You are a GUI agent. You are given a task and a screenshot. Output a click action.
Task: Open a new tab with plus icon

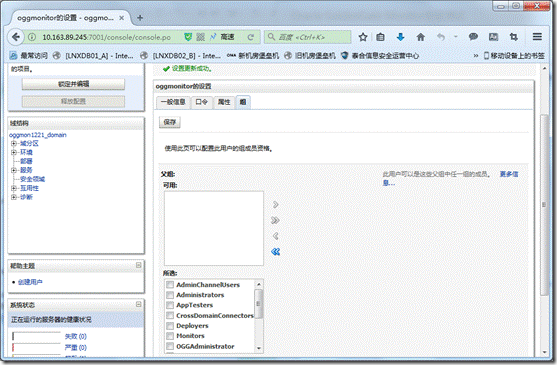140,18
